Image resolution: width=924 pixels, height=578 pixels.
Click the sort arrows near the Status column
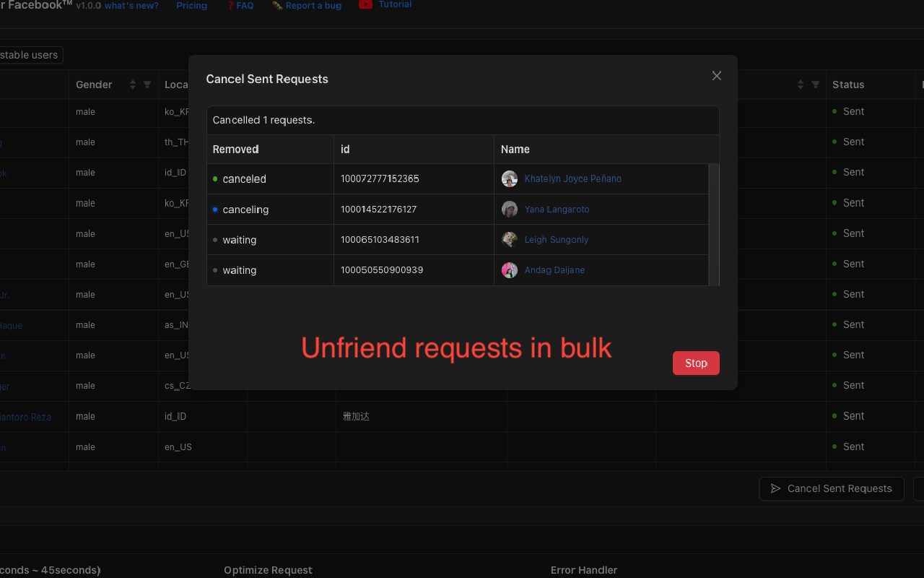click(x=801, y=85)
